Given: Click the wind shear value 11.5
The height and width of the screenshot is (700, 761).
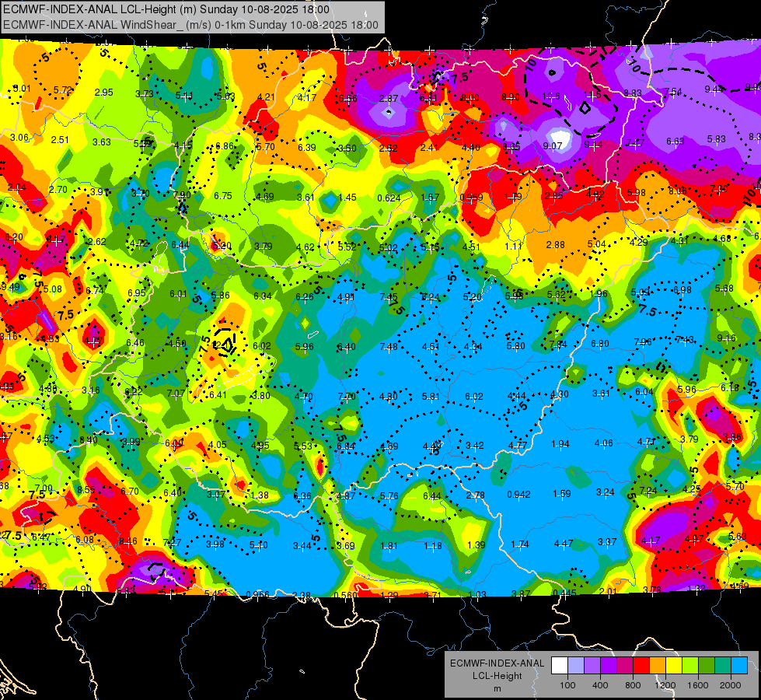Looking at the screenshot, I should tap(592, 95).
